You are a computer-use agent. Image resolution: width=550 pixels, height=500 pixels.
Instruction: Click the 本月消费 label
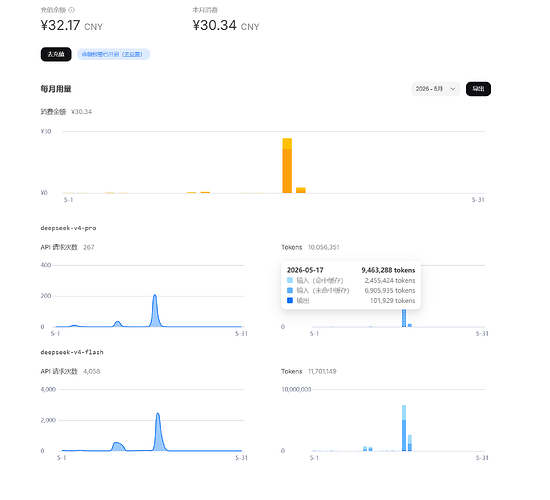[205, 10]
